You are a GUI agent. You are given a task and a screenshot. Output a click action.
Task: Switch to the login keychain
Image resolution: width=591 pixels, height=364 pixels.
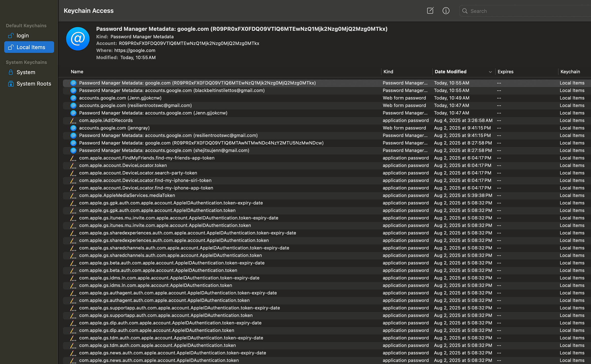click(23, 36)
